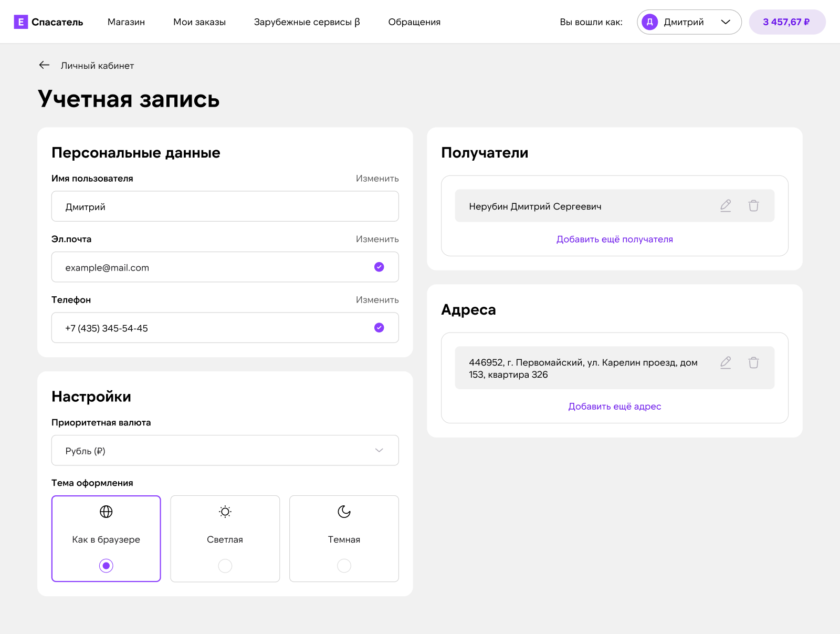Click Изменить next to Имя пользователя
The image size is (840, 634).
click(x=377, y=179)
